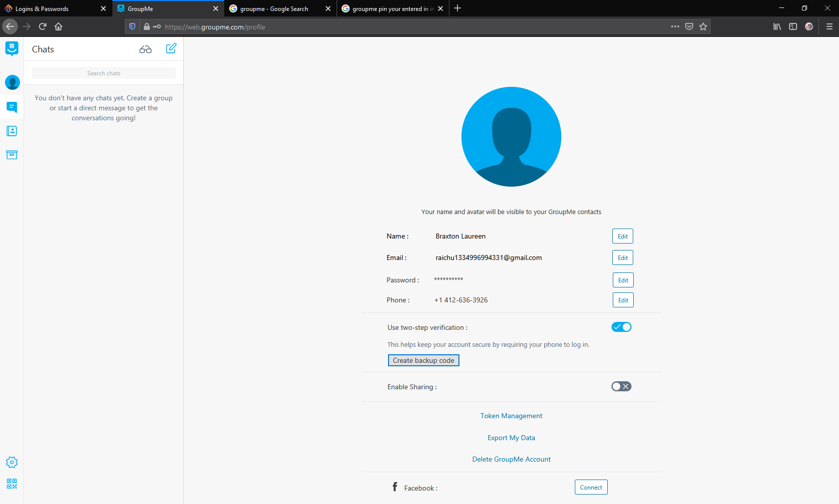Go back with the browser back arrow
This screenshot has width=839, height=504.
point(10,26)
